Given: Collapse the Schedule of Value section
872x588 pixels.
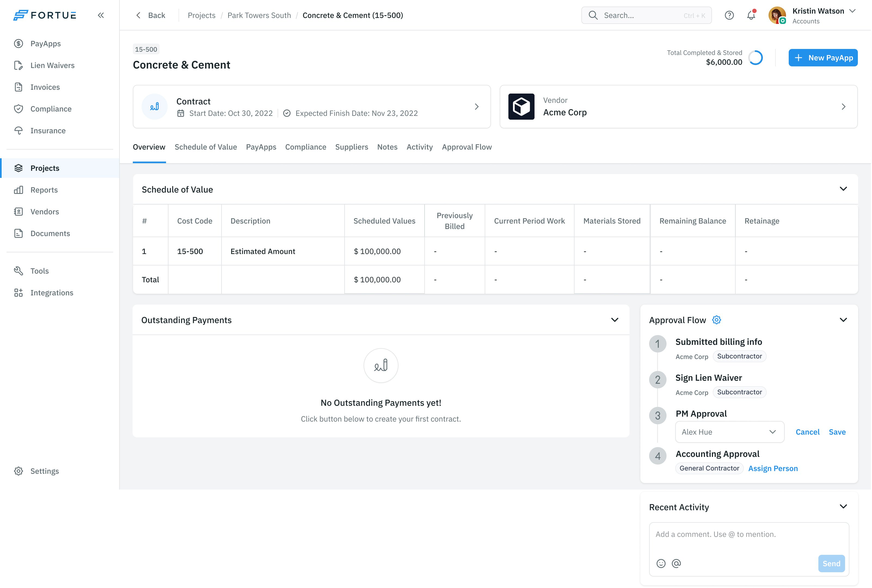Looking at the screenshot, I should click(843, 189).
